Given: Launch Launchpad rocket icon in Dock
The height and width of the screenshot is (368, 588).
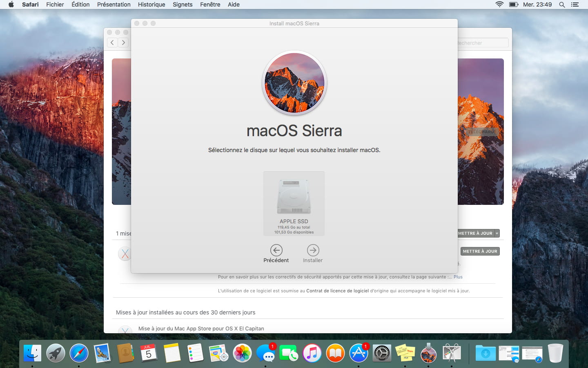Looking at the screenshot, I should pos(56,353).
